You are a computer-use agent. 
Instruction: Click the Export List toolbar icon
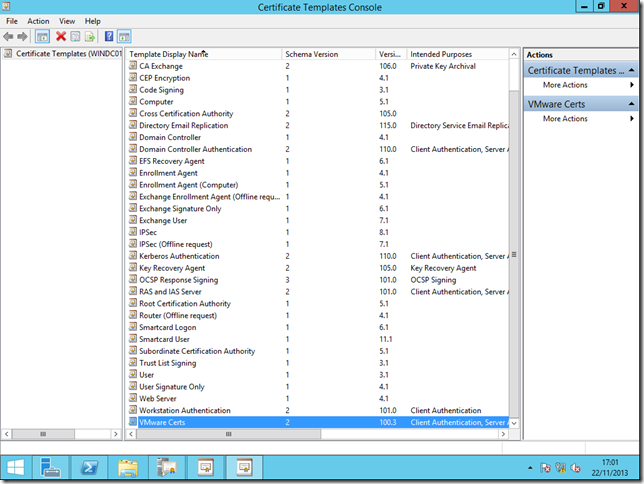[x=90, y=36]
